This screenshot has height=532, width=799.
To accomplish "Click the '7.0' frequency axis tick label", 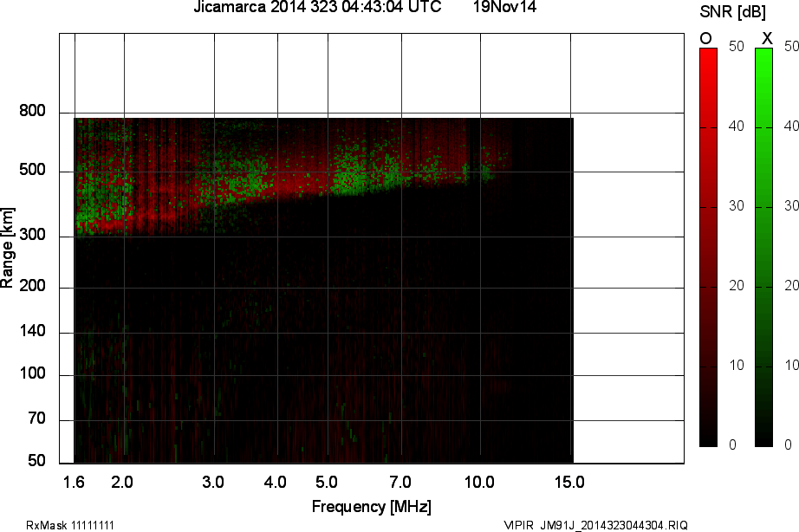I will pos(400,482).
